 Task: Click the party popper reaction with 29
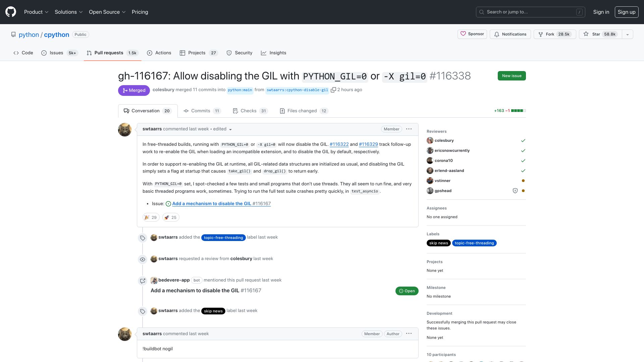pyautogui.click(x=151, y=218)
